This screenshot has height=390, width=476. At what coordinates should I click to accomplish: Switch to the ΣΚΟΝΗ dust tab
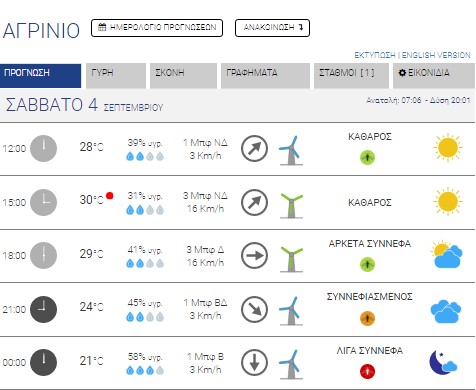(183, 76)
